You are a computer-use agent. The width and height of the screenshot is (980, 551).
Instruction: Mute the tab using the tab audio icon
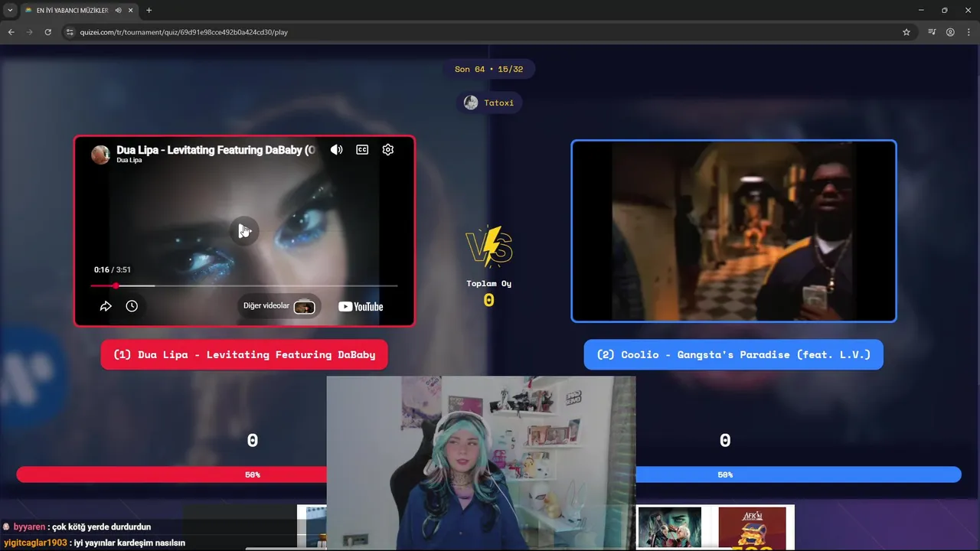click(x=119, y=11)
